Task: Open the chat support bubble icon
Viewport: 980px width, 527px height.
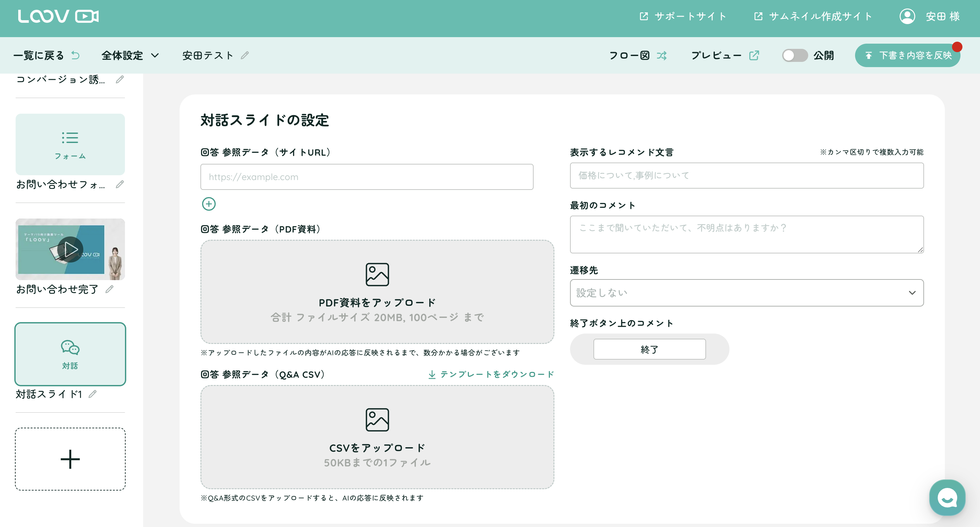Action: coord(947,498)
